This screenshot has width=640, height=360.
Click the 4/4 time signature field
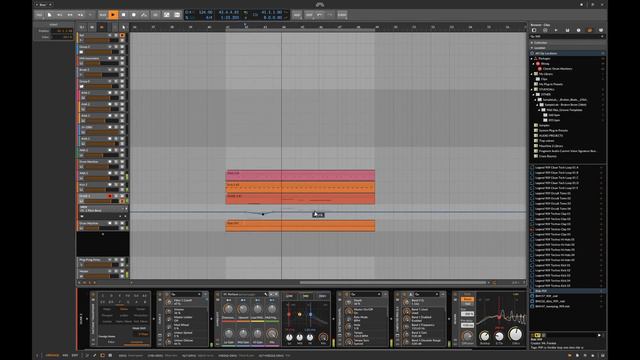point(208,18)
